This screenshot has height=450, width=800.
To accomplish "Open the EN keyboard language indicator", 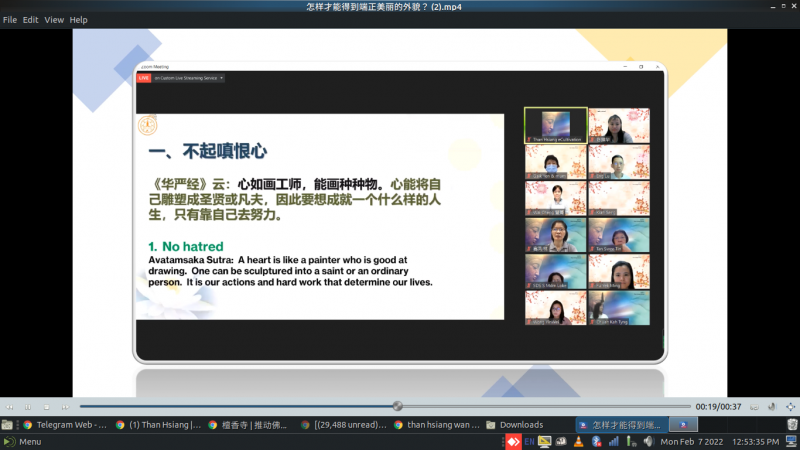I will point(529,441).
